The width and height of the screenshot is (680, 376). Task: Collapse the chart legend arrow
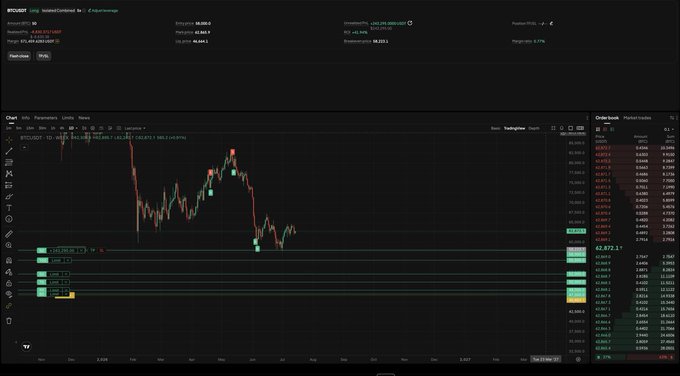(24, 147)
